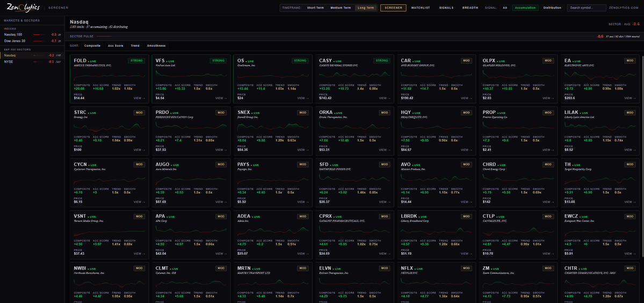Open the SIGNALS tab
This screenshot has height=303, width=644.
pyautogui.click(x=446, y=8)
